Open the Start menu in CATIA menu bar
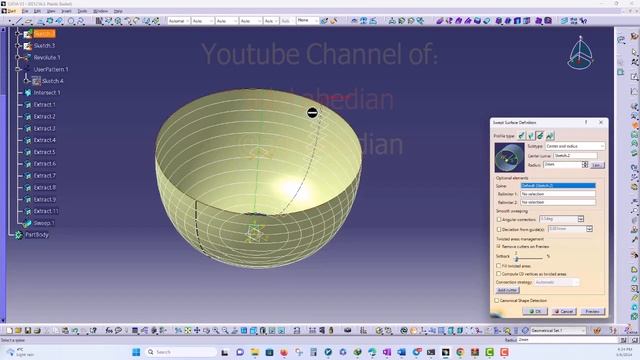Viewport: 640px width, 360px height. coord(12,11)
